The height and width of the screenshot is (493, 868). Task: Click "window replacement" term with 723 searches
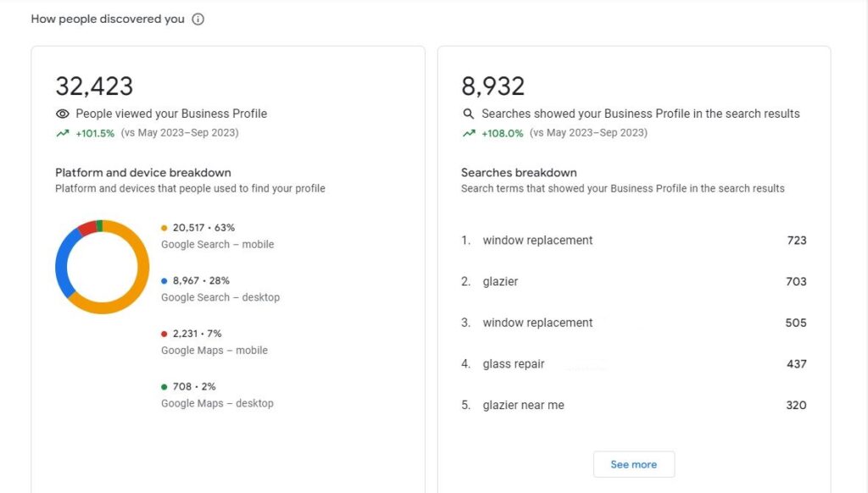pos(537,241)
